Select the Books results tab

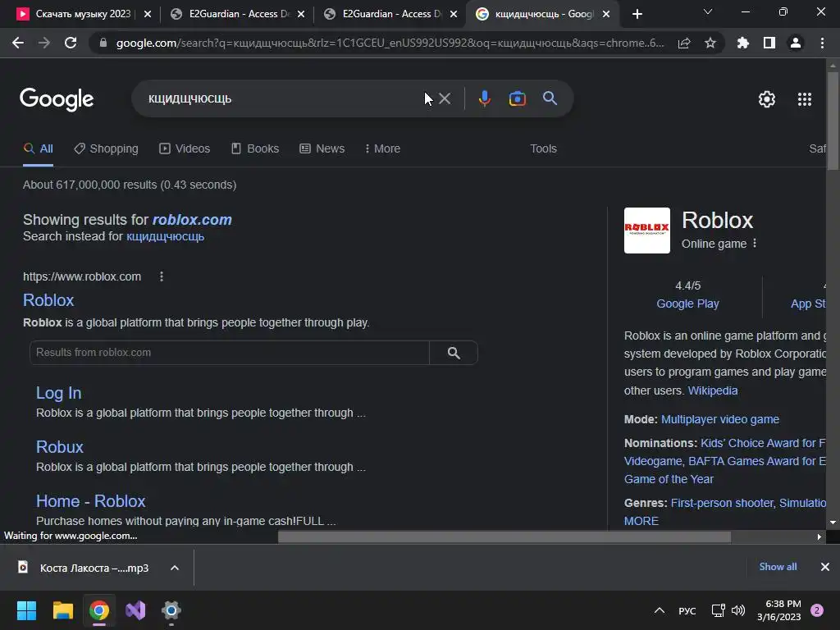pos(255,148)
